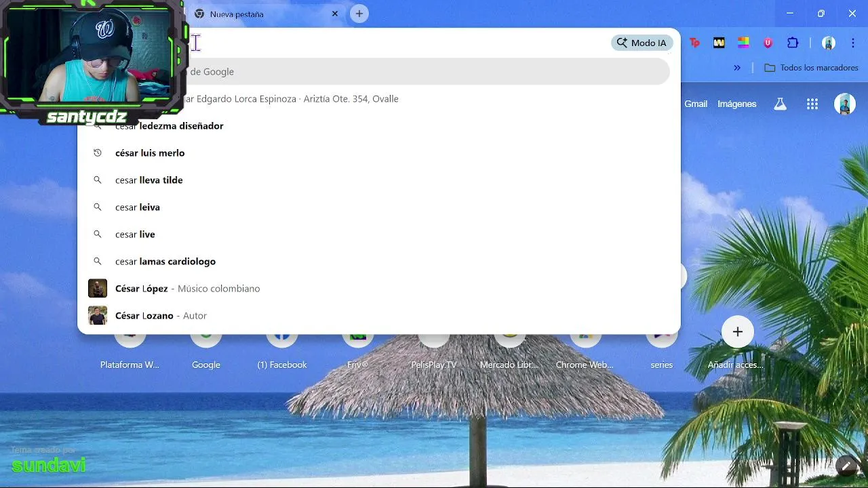Click search icon beside cesar lleva tilde

[x=98, y=180]
